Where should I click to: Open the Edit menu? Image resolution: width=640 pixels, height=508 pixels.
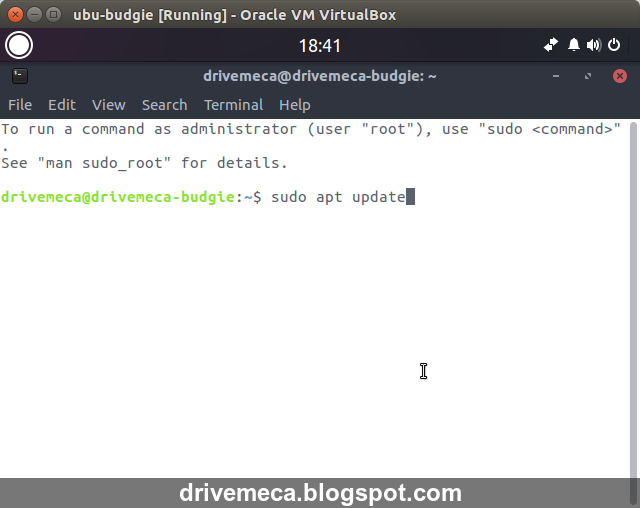tap(62, 105)
